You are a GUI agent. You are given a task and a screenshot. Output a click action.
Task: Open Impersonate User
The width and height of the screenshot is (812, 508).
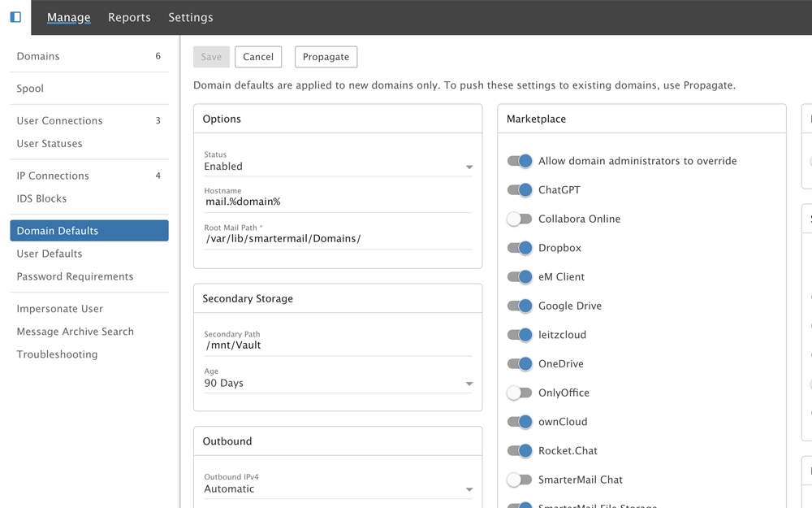[x=89, y=308]
